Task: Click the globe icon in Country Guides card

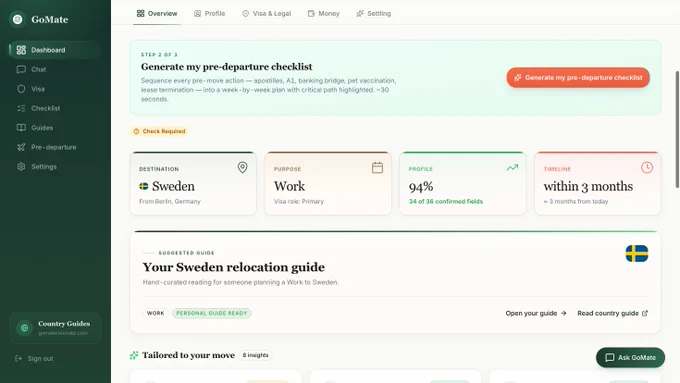Action: [x=24, y=328]
